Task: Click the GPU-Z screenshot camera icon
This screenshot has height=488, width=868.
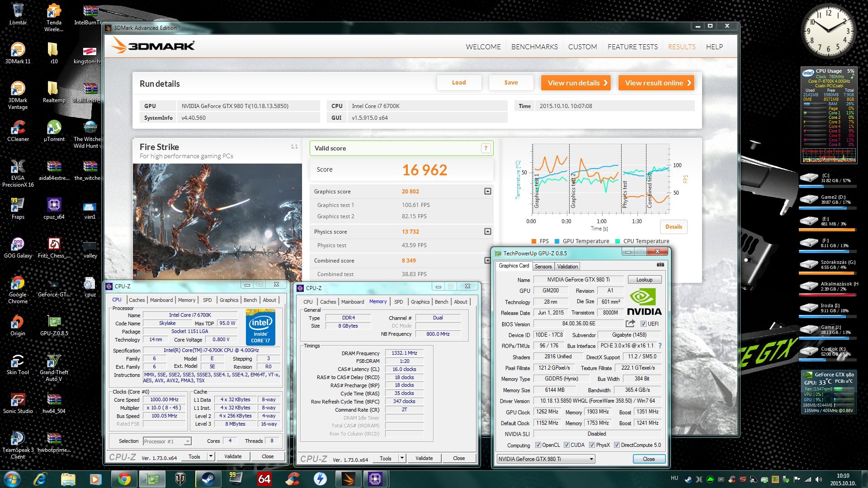Action: 660,265
